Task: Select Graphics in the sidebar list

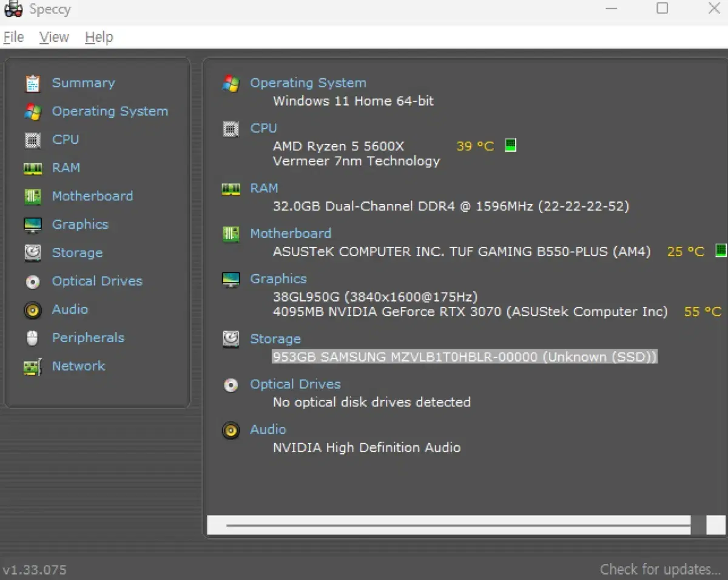Action: [80, 224]
